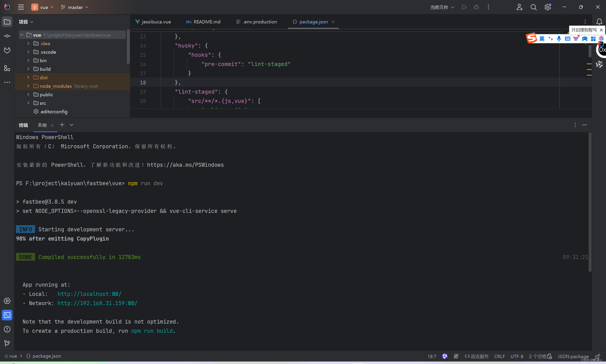Open the master branch dropdown
Screen dimensions: 606x364
coord(75,7)
